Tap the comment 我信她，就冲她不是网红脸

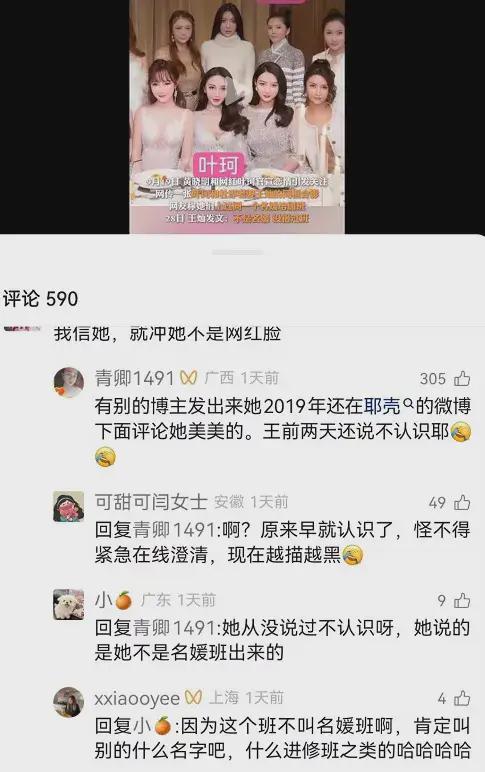(x=167, y=333)
